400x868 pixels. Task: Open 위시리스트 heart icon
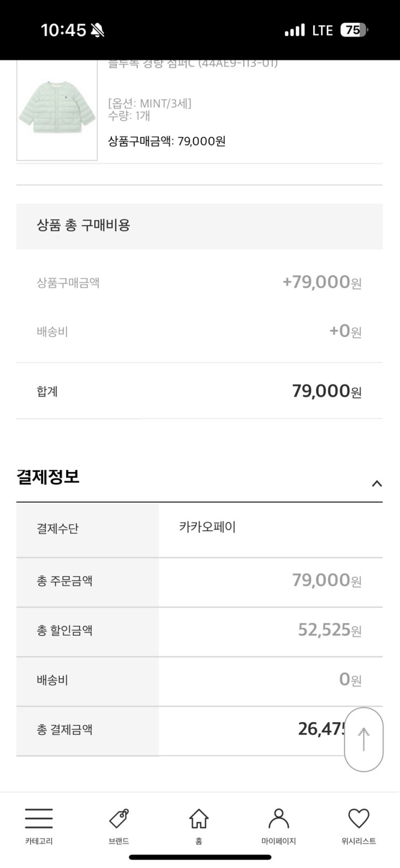coord(359,819)
